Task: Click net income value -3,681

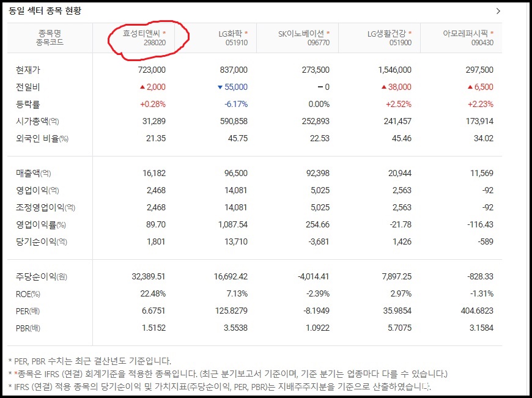Action: (x=319, y=241)
